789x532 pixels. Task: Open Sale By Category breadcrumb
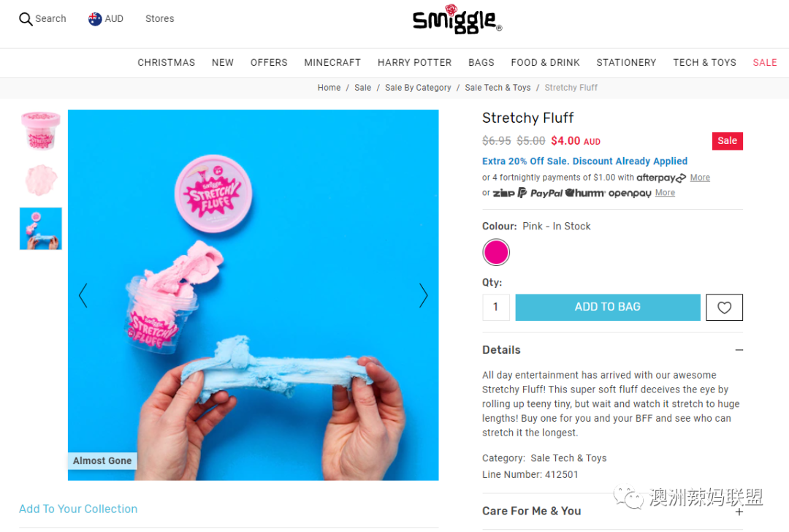click(418, 88)
